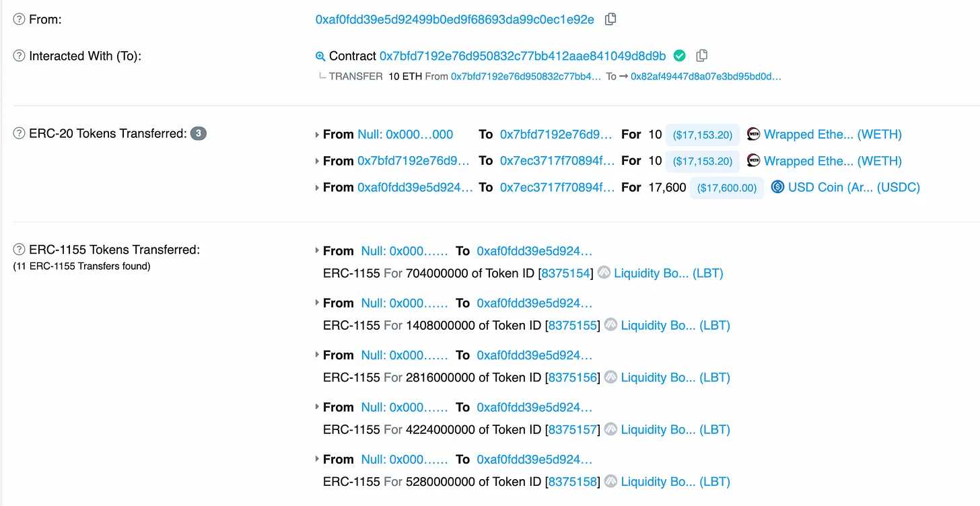
Task: Click the ($17,600.00) value badge
Action: pos(727,188)
